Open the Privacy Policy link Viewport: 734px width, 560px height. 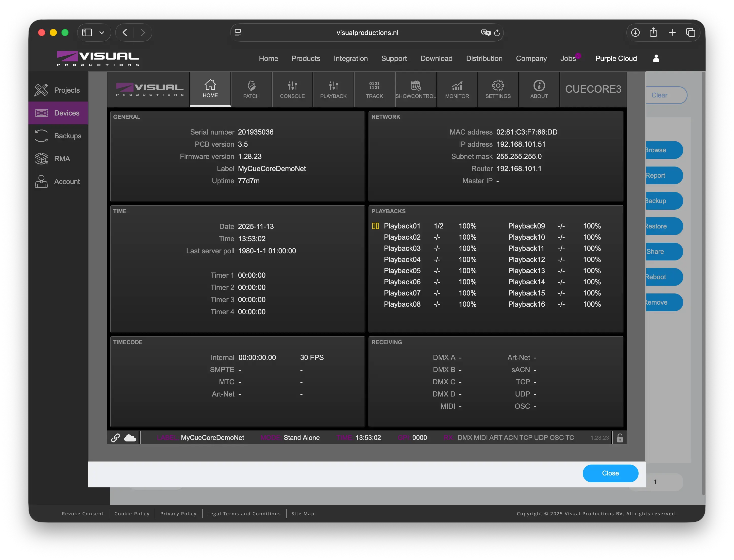tap(178, 514)
